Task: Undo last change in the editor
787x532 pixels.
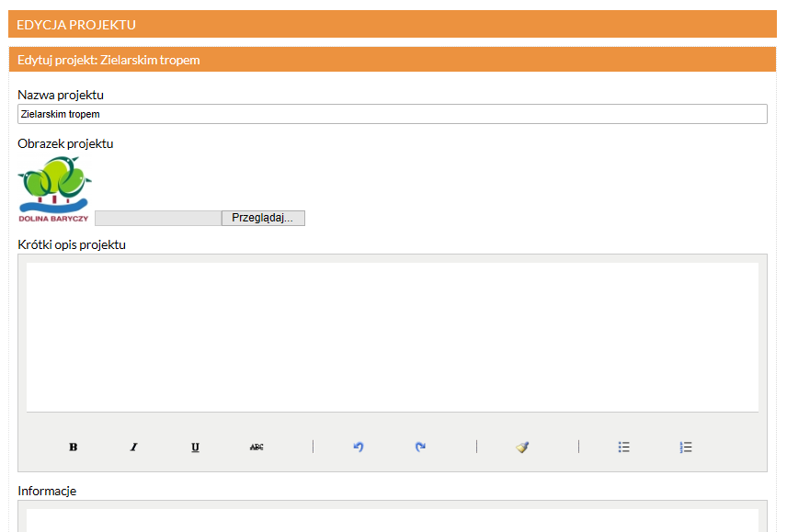Action: pyautogui.click(x=359, y=447)
